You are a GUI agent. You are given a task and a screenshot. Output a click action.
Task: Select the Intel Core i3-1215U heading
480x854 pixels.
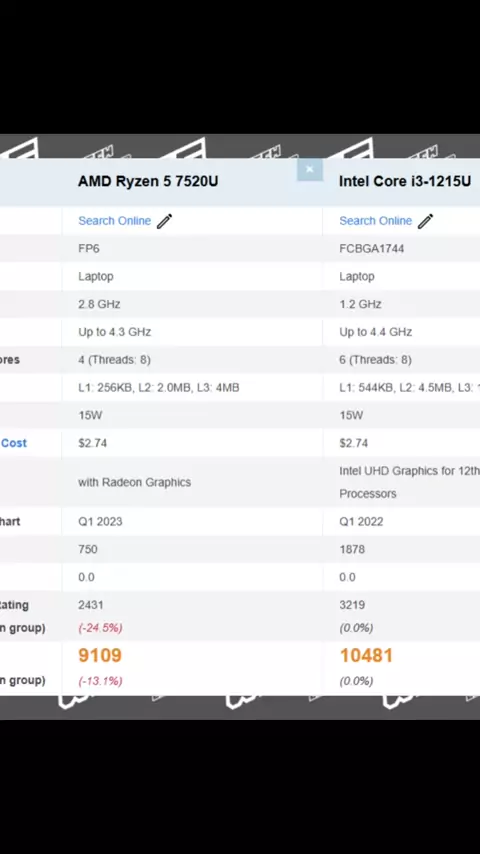[405, 181]
